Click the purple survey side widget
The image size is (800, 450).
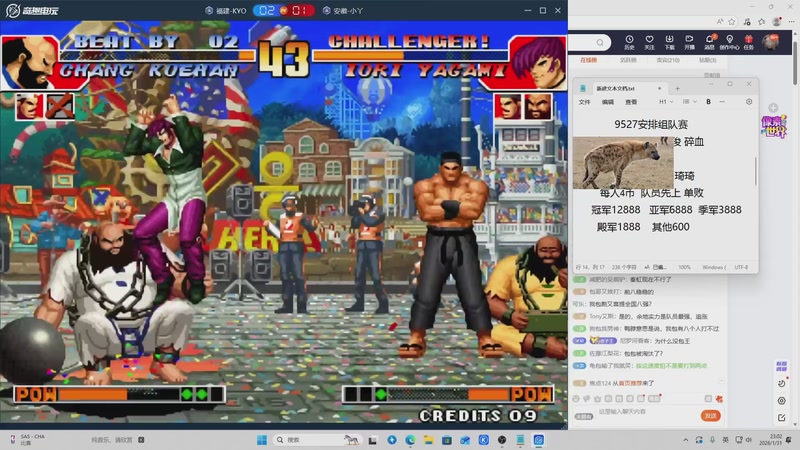tap(781, 366)
